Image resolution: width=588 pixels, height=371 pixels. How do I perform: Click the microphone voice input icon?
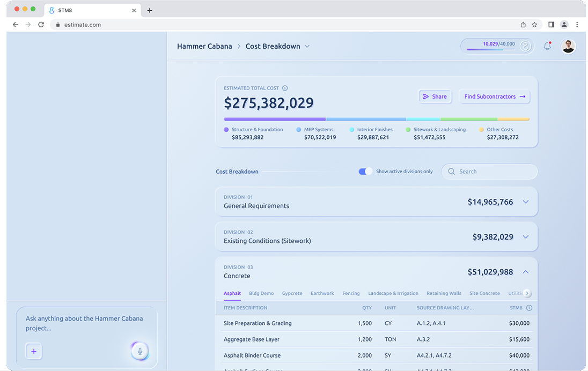pyautogui.click(x=139, y=351)
